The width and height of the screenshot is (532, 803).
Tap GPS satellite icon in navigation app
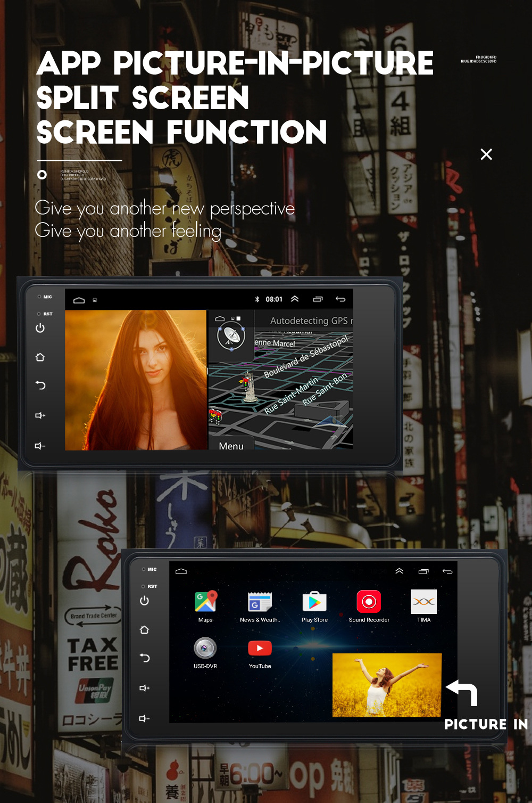click(231, 336)
